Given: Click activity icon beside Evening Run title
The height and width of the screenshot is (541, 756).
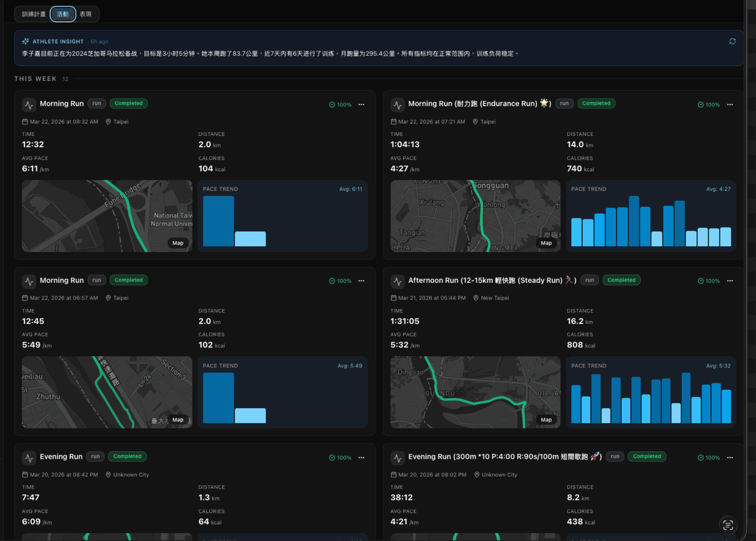Looking at the screenshot, I should click(x=29, y=458).
